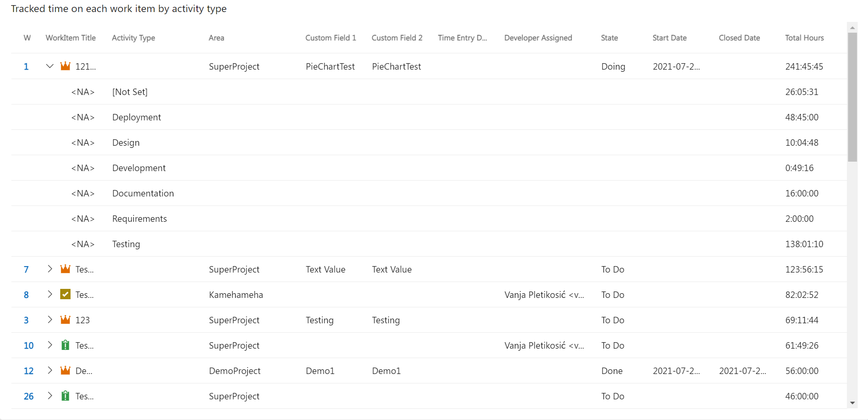Sort by Total Hours column header

coord(804,38)
